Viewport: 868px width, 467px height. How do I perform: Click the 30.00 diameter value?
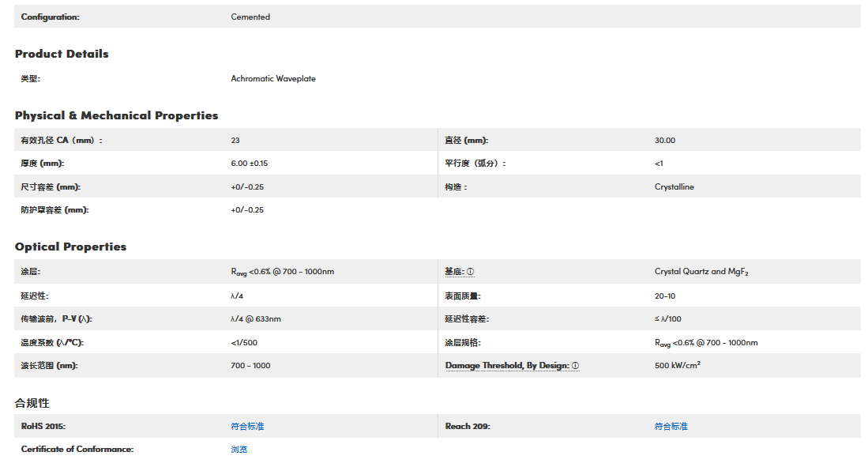665,141
